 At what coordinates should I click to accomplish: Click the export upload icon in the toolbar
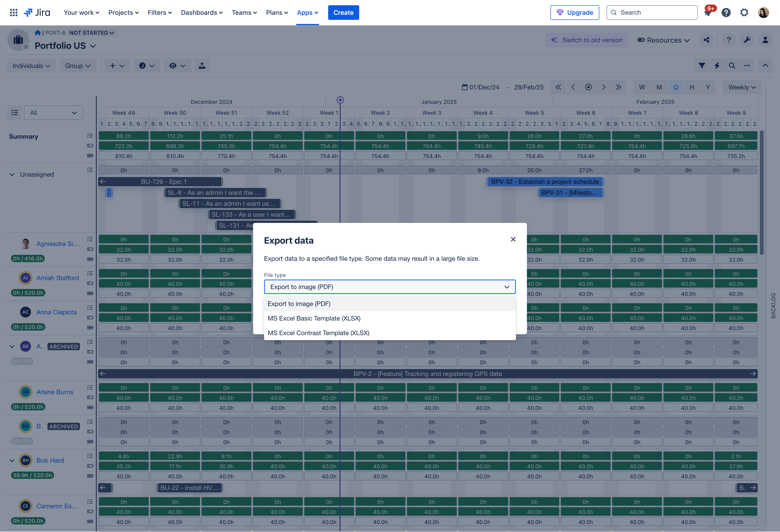point(202,65)
